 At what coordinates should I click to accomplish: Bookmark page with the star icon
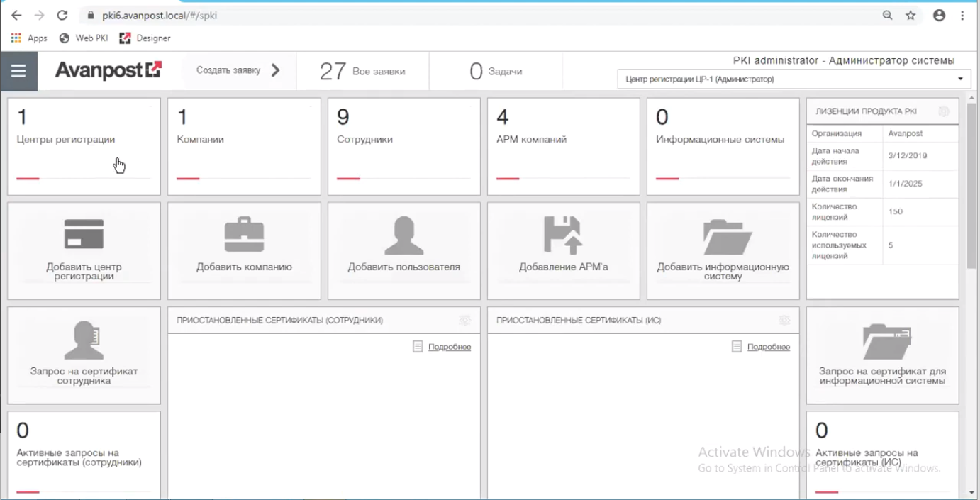click(911, 15)
